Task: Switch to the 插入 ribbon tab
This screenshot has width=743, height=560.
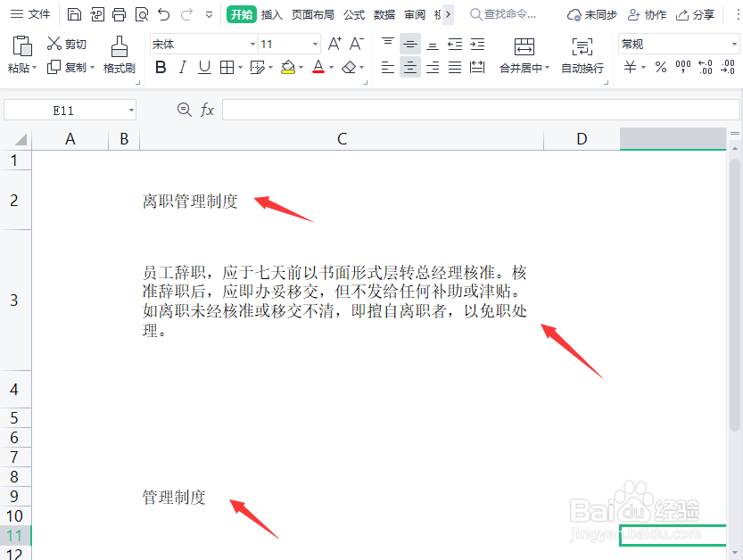Action: click(x=270, y=13)
